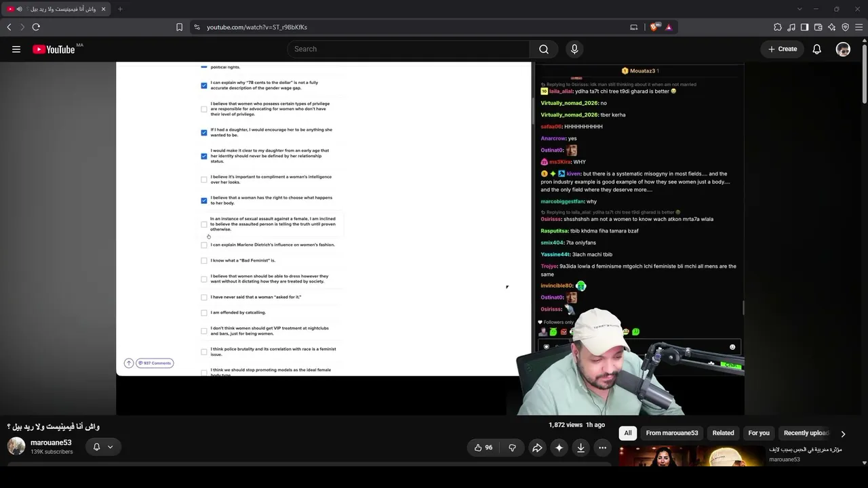Click the sparkle Ask button below the video
This screenshot has height=488, width=868.
coord(559,447)
